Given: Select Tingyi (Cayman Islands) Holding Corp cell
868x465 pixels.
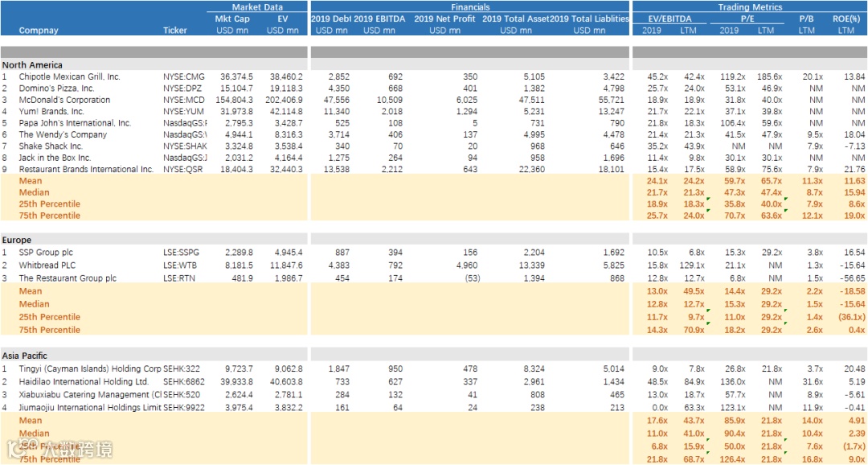Looking at the screenshot, I should coord(90,368).
